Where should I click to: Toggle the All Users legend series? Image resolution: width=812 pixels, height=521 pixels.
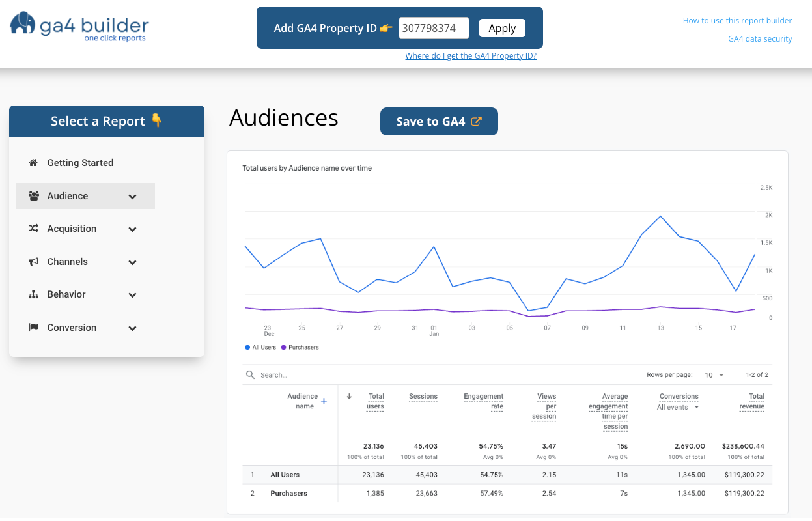260,348
